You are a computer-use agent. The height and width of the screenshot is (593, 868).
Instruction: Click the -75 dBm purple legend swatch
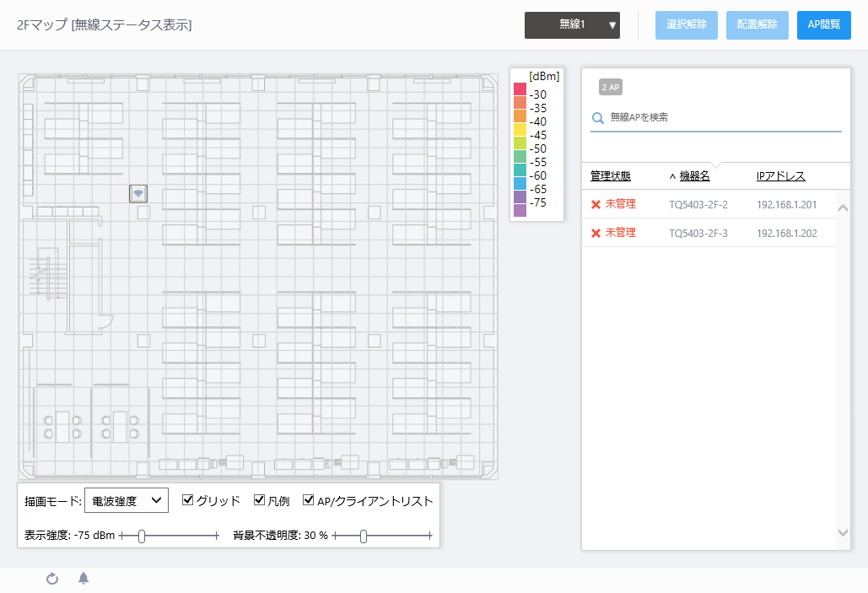point(520,197)
